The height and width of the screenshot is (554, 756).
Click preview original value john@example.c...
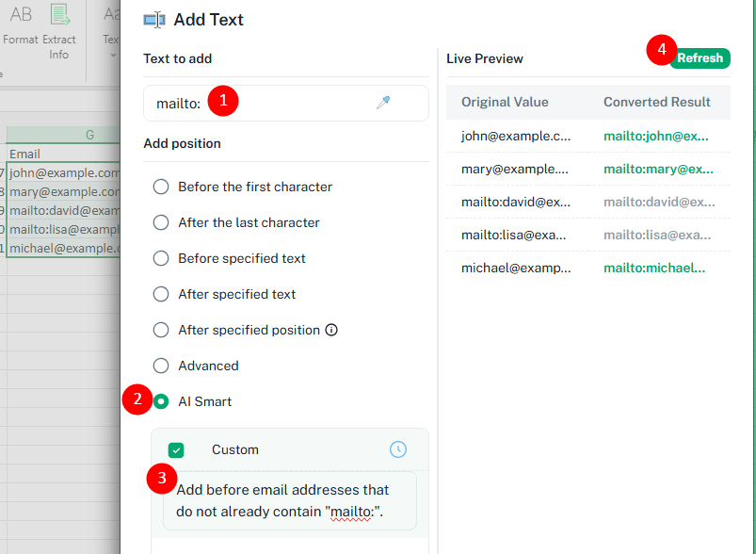click(516, 136)
